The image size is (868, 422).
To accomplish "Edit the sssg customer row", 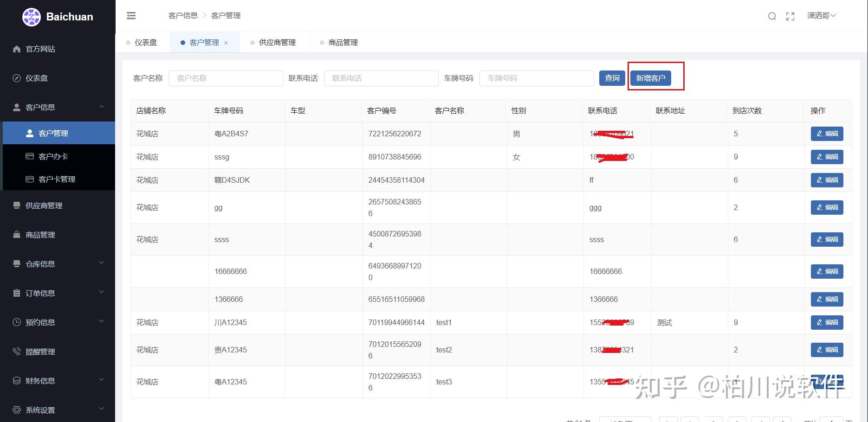I will [x=827, y=157].
